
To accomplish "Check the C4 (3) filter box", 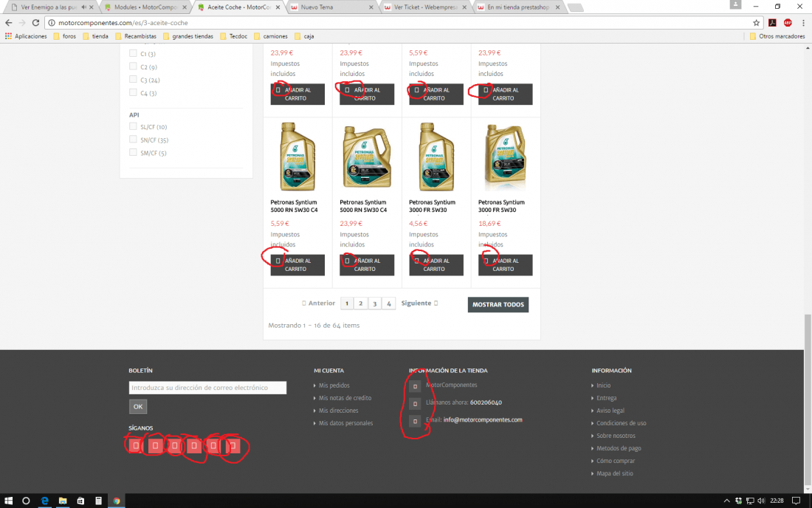I will [x=133, y=92].
